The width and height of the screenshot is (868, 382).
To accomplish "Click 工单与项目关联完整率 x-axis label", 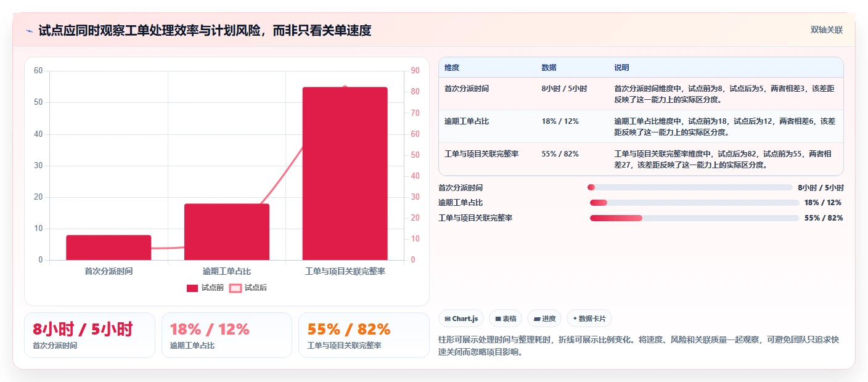I will [345, 271].
